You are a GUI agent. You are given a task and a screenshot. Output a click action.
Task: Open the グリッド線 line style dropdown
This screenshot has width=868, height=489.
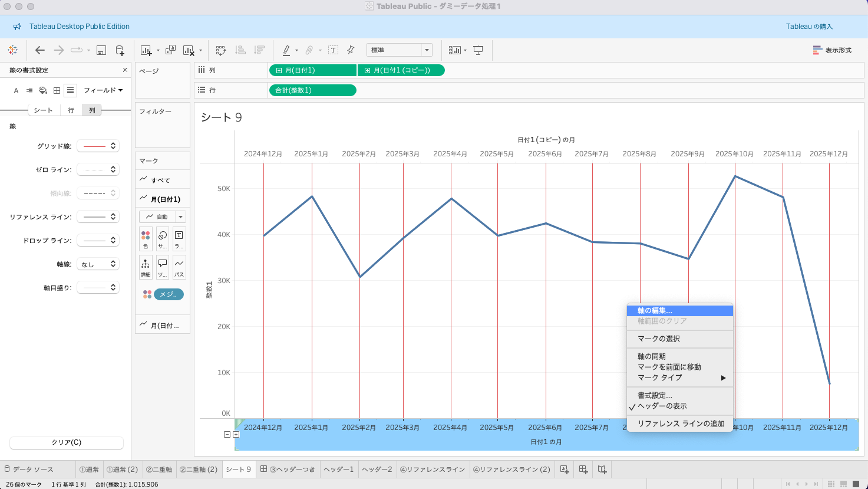point(98,146)
